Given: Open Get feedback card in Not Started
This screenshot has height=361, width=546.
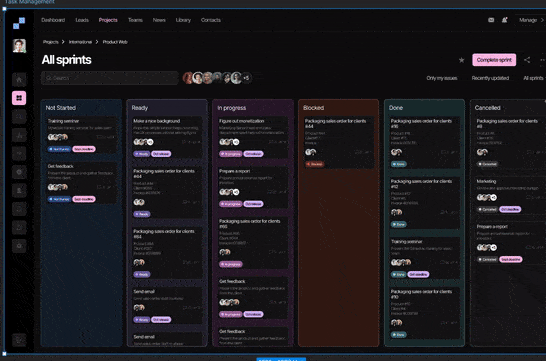Looking at the screenshot, I should (81, 183).
